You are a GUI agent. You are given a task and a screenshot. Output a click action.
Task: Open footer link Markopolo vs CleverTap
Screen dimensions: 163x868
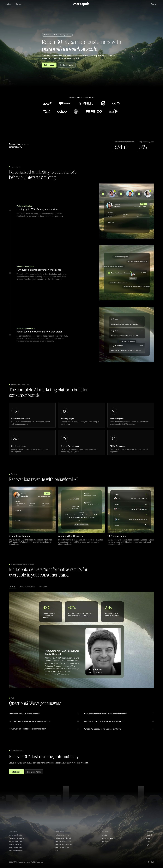click(x=63, y=841)
